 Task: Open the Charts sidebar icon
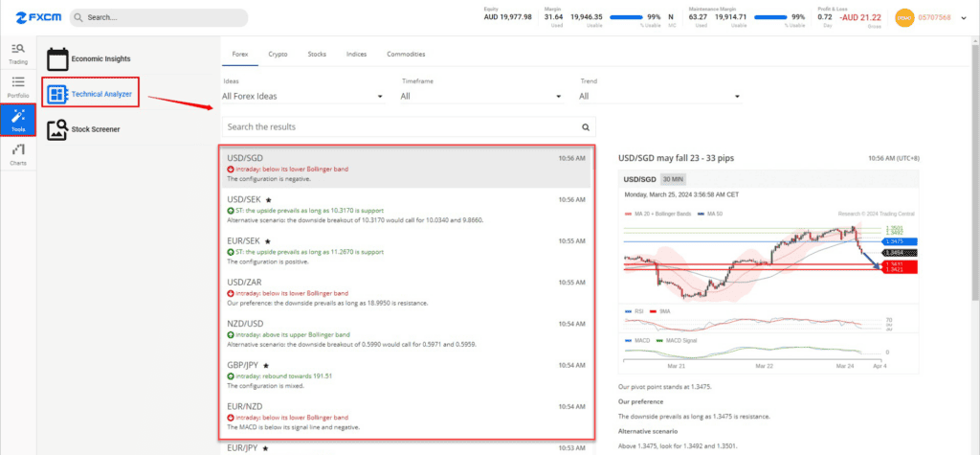tap(18, 153)
